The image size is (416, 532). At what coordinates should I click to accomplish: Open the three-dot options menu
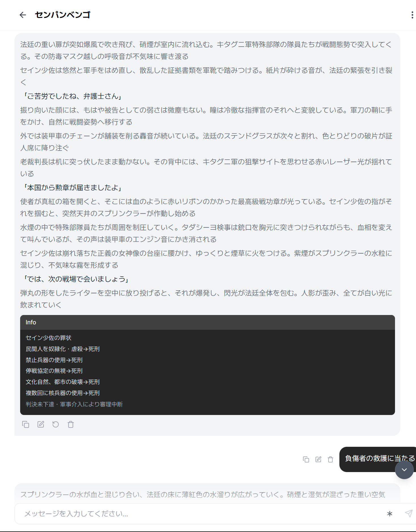coord(412,15)
